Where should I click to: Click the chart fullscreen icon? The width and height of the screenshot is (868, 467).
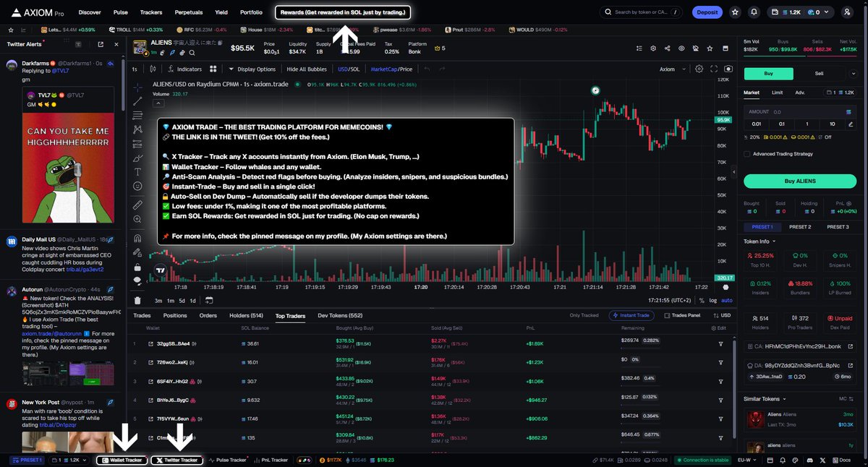[x=713, y=69]
